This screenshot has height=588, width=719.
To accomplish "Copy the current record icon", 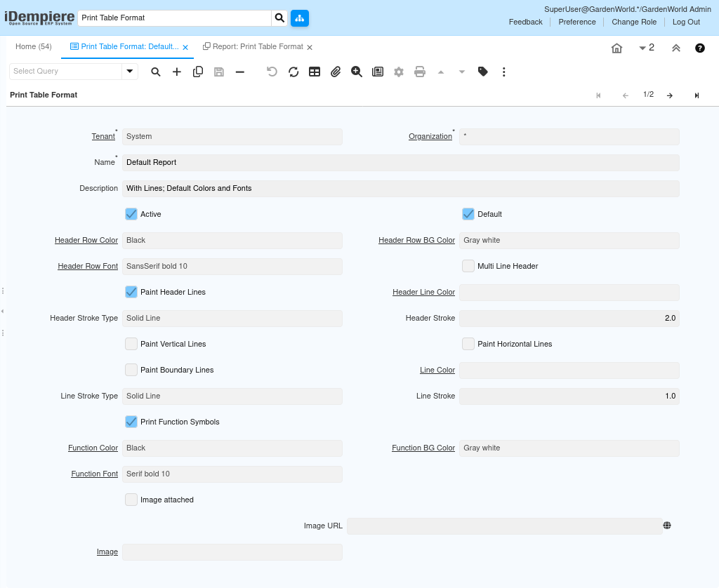I will (x=197, y=72).
